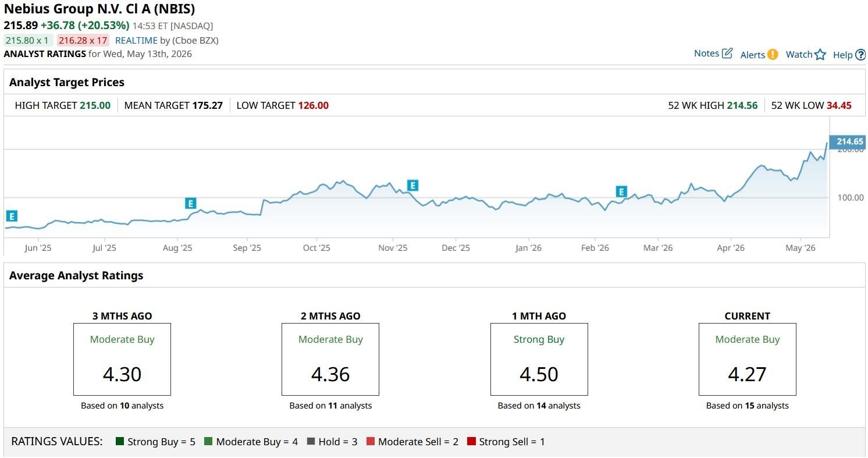Select the CURRENT rating 4.27 box
Viewport: 868px width, 458px height.
point(748,359)
